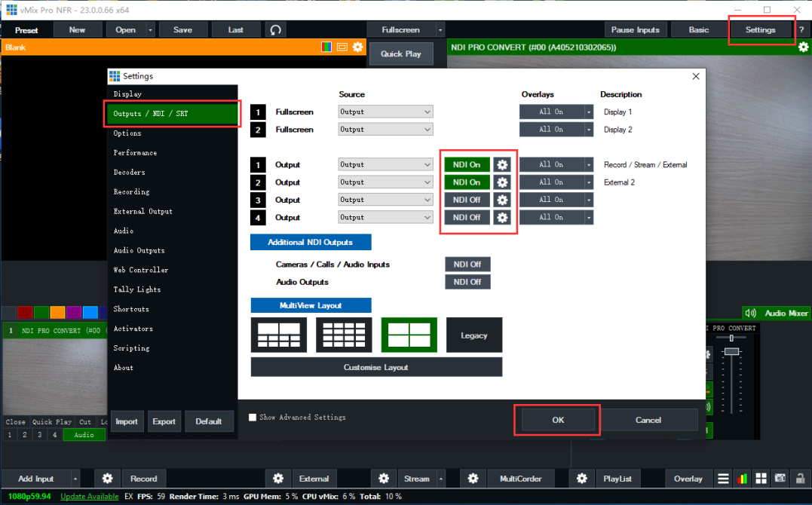Select the twelve-tile MultiView layout icon
The width and height of the screenshot is (812, 505).
tap(344, 335)
